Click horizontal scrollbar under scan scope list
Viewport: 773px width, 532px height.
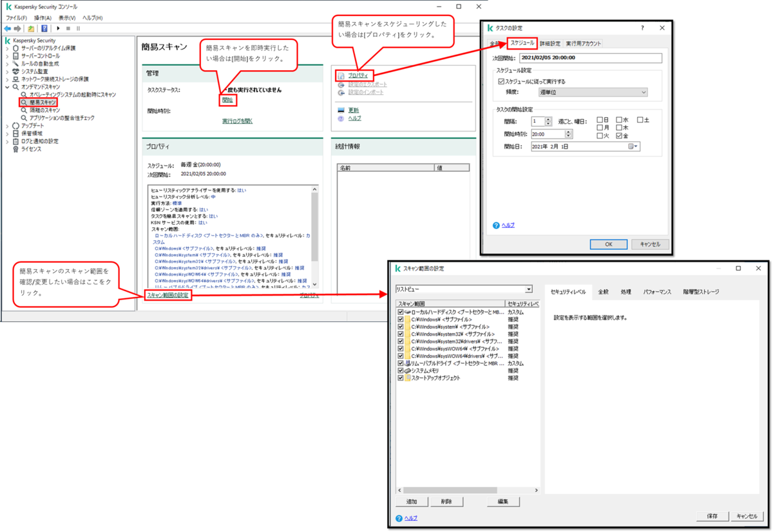(x=466, y=490)
